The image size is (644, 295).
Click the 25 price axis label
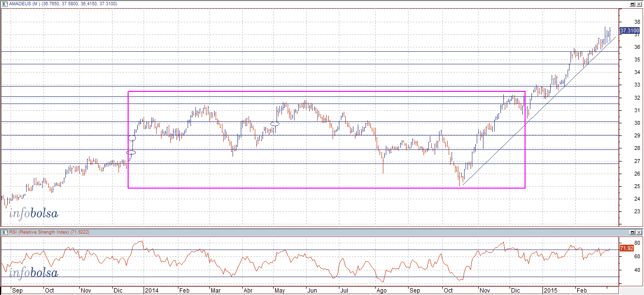(638, 186)
